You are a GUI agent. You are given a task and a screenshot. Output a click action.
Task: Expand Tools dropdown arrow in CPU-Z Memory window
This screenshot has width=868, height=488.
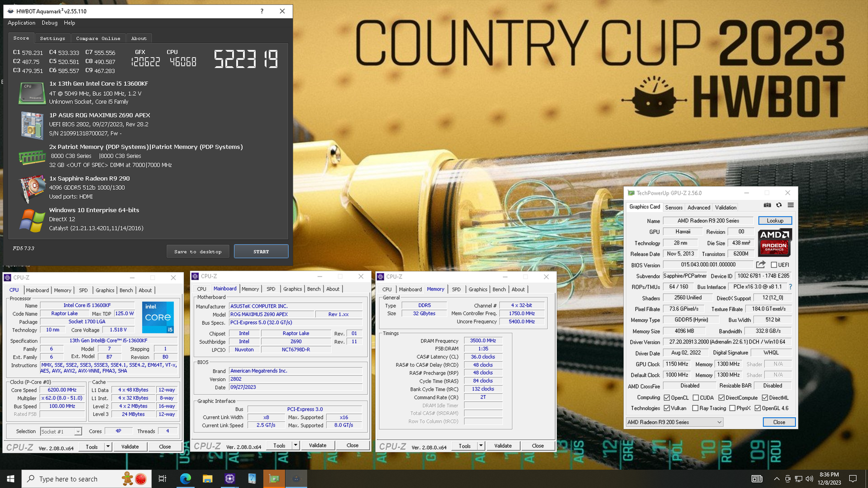[x=481, y=446]
